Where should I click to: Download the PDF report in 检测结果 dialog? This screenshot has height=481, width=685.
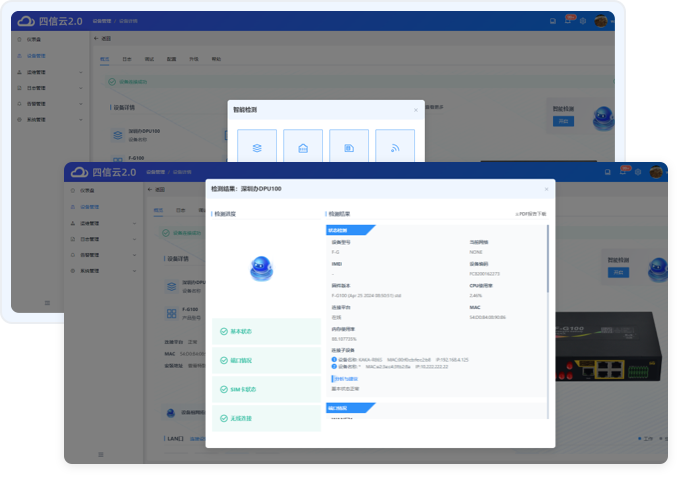[530, 214]
